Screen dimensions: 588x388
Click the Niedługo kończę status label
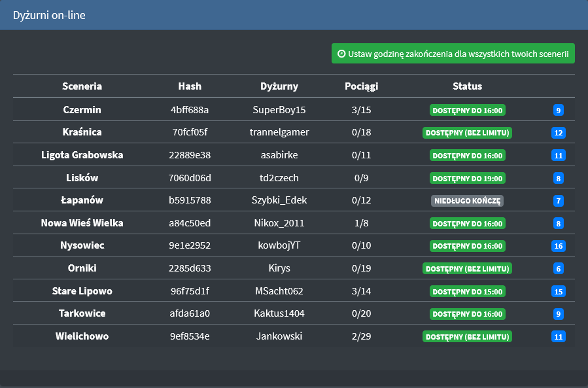coord(467,201)
